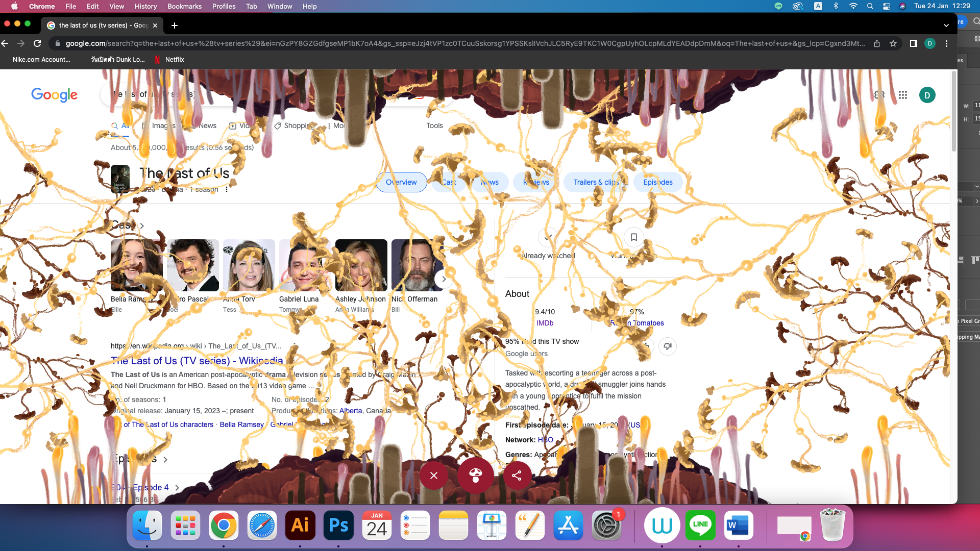This screenshot has width=980, height=551.
Task: Click the Chrome back arrow
Action: point(5,43)
